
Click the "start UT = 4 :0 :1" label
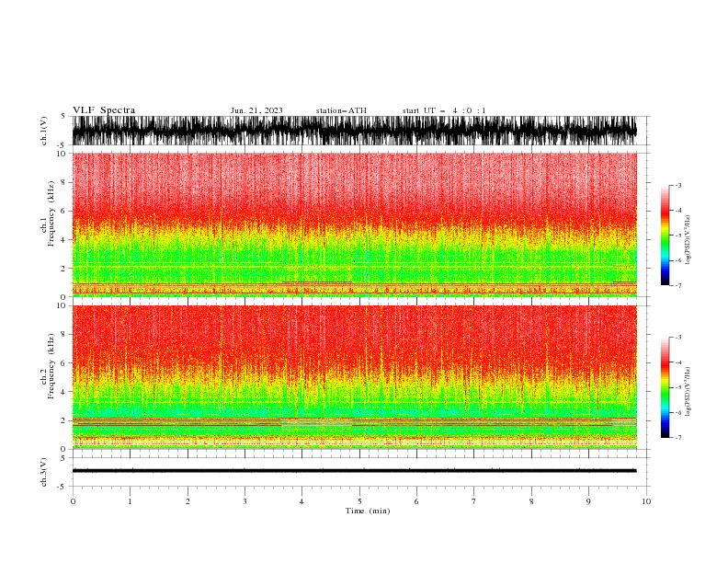[x=444, y=110]
